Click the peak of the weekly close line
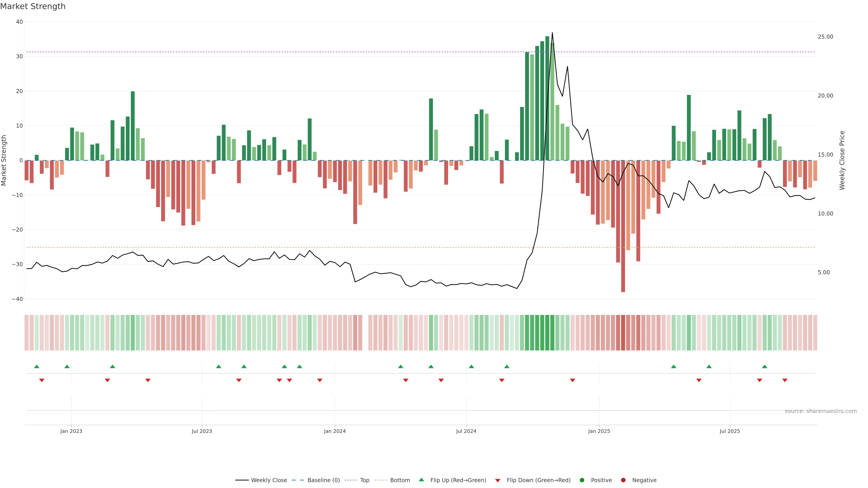 (x=552, y=33)
